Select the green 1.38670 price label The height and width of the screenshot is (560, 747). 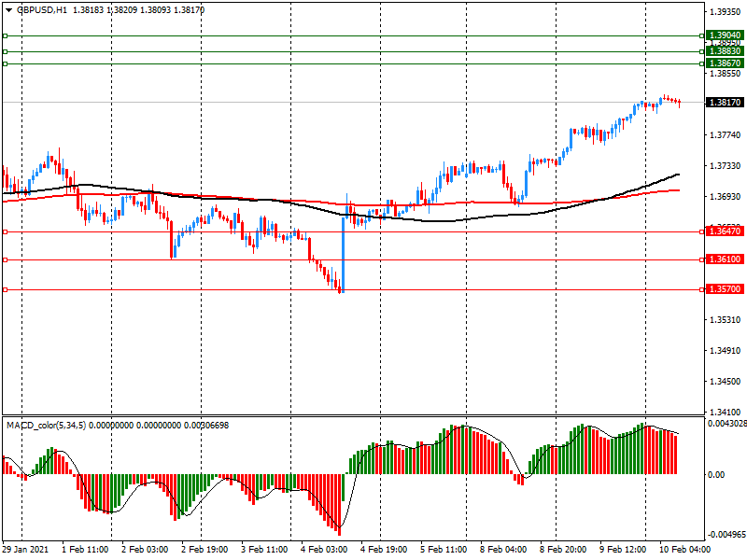725,63
